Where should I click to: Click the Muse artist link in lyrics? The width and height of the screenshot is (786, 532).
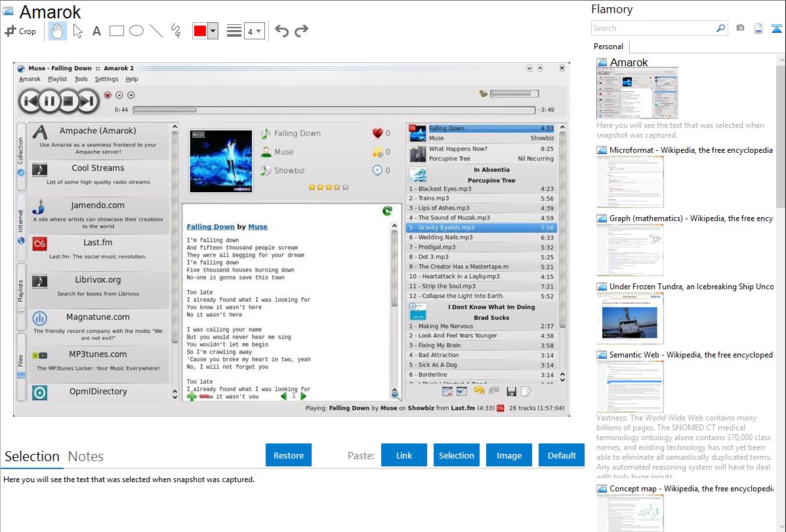[x=258, y=226]
